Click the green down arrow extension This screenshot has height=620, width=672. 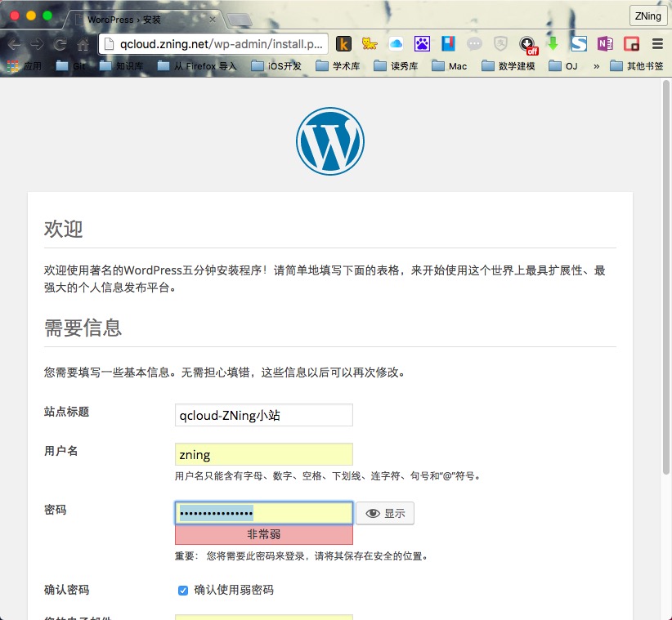coord(553,43)
